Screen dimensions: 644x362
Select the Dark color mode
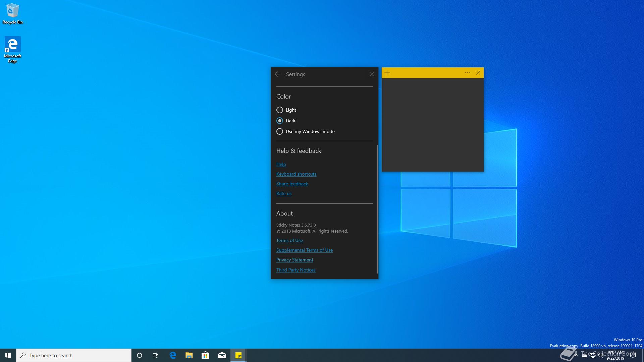[x=286, y=121]
